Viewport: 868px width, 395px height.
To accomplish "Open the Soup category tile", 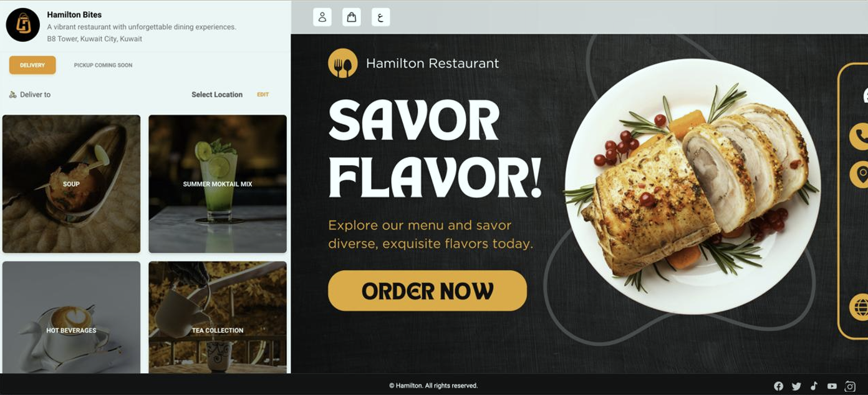I will pos(71,184).
